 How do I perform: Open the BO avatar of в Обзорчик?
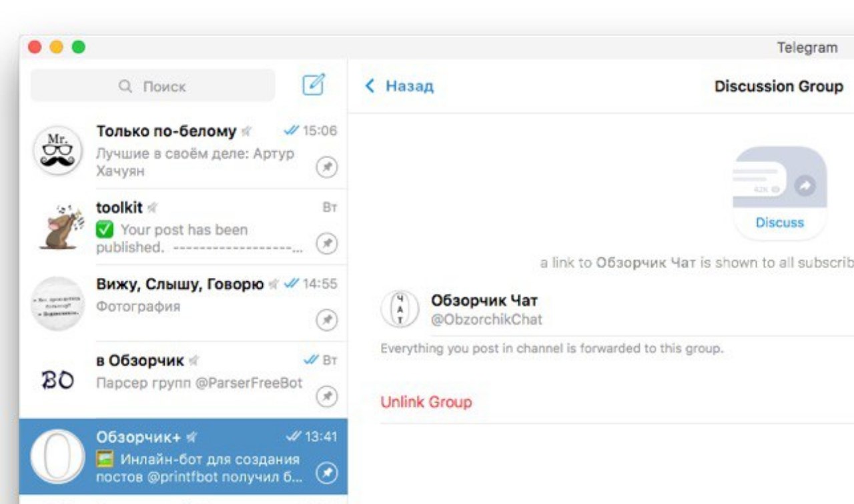tap(57, 379)
